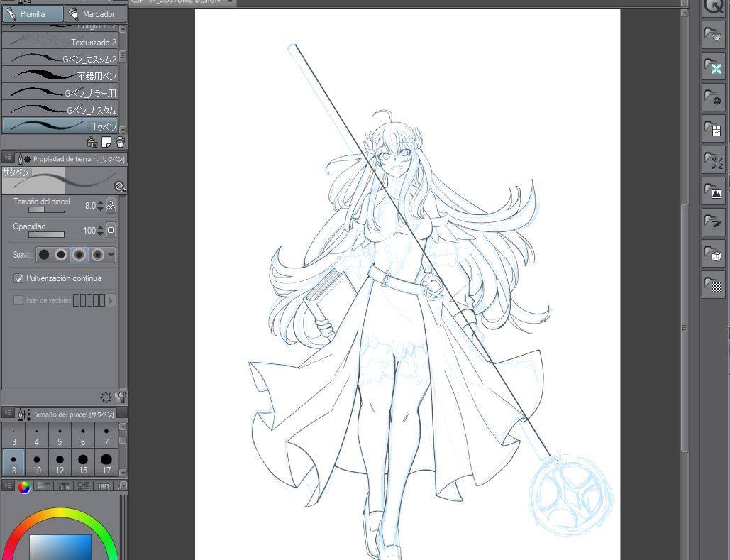Switch to the Marcador tool group tab
Viewport: 730px width, 560px height.
(96, 14)
